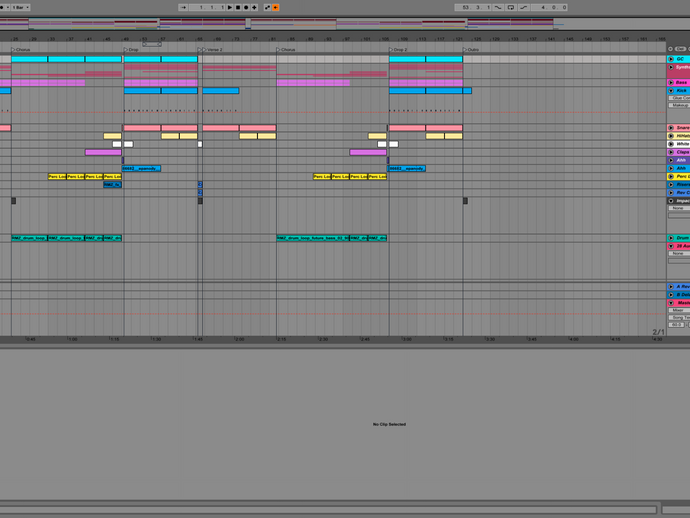690x518 pixels.
Task: Jump to the Drop 2 locator
Action: 391,50
